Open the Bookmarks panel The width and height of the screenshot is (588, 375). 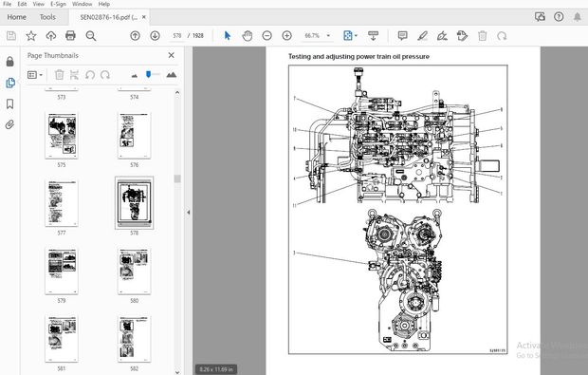tap(10, 104)
